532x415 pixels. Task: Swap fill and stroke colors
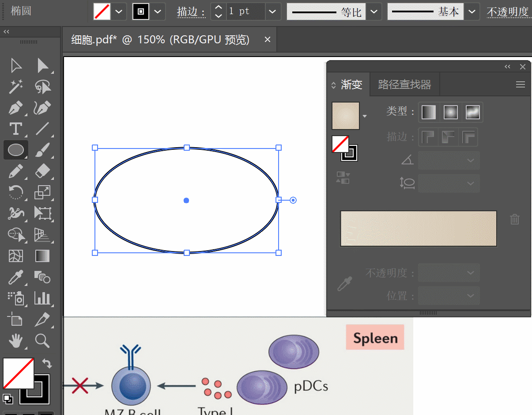[47, 363]
